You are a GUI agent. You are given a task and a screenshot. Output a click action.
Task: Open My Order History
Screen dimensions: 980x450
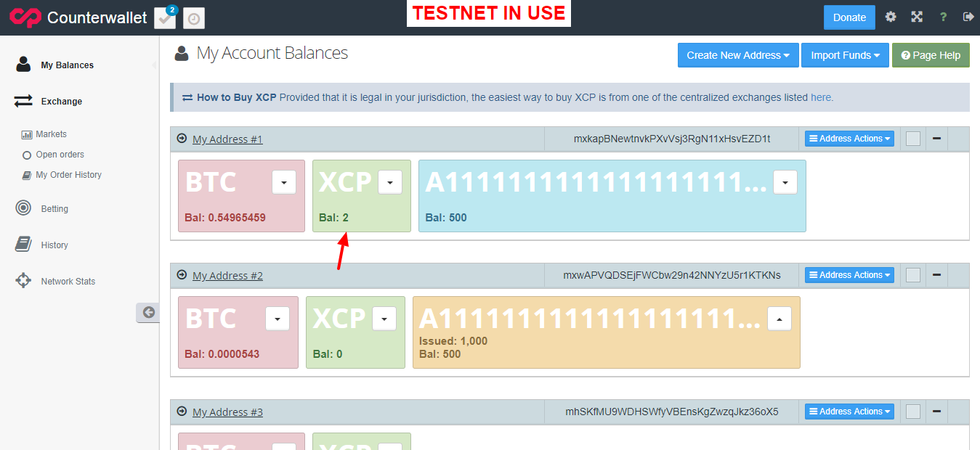pos(68,175)
